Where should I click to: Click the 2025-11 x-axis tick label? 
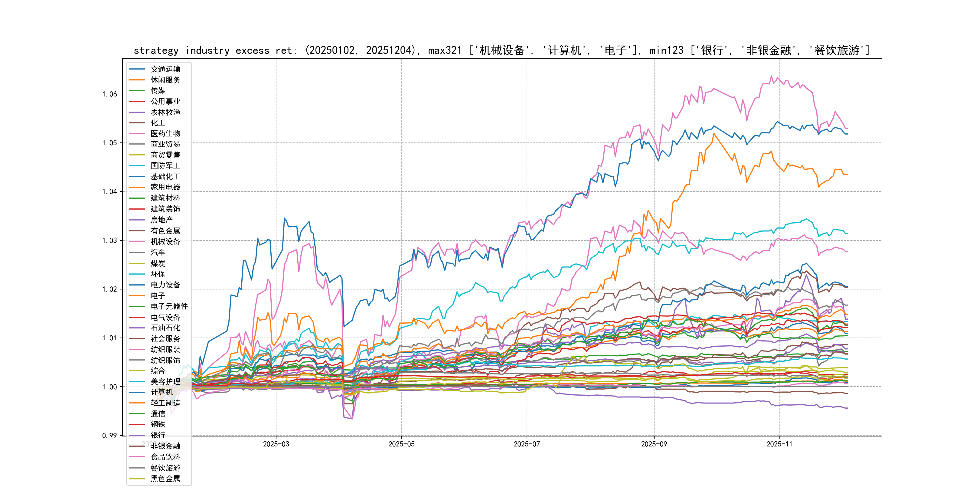779,444
